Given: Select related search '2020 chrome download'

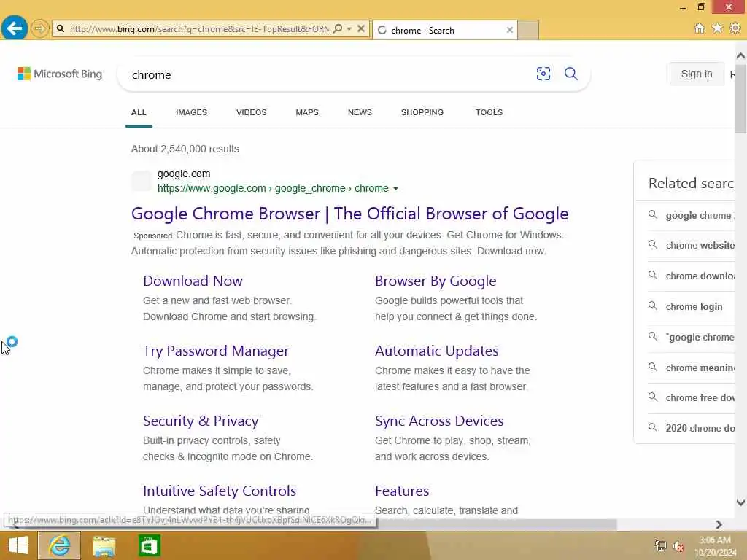Looking at the screenshot, I should 693,428.
